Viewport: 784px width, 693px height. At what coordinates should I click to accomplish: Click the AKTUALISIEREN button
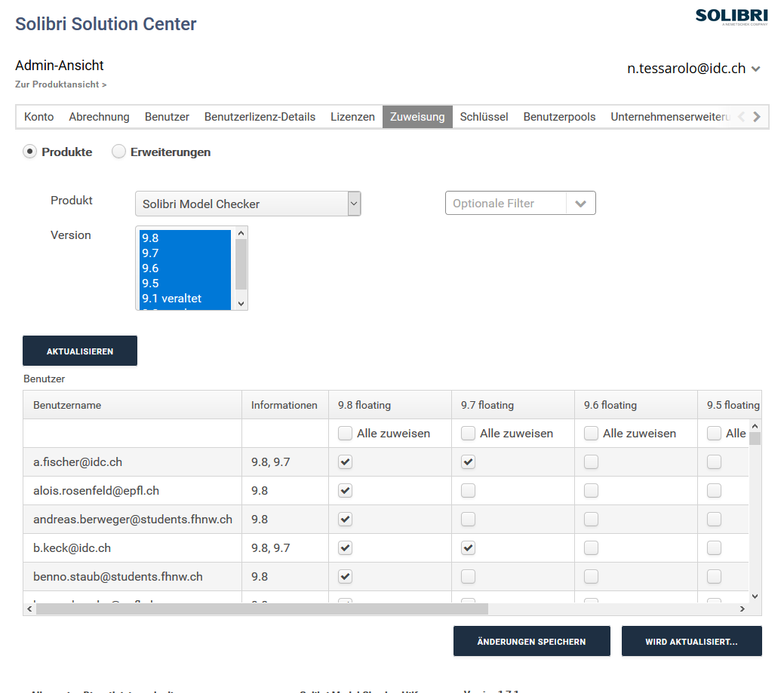pyautogui.click(x=80, y=351)
